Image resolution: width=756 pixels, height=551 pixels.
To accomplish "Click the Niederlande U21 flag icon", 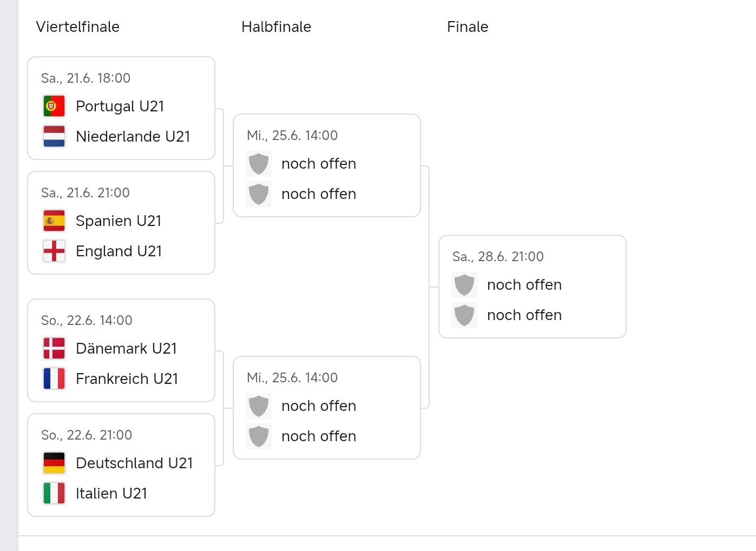I will point(54,136).
